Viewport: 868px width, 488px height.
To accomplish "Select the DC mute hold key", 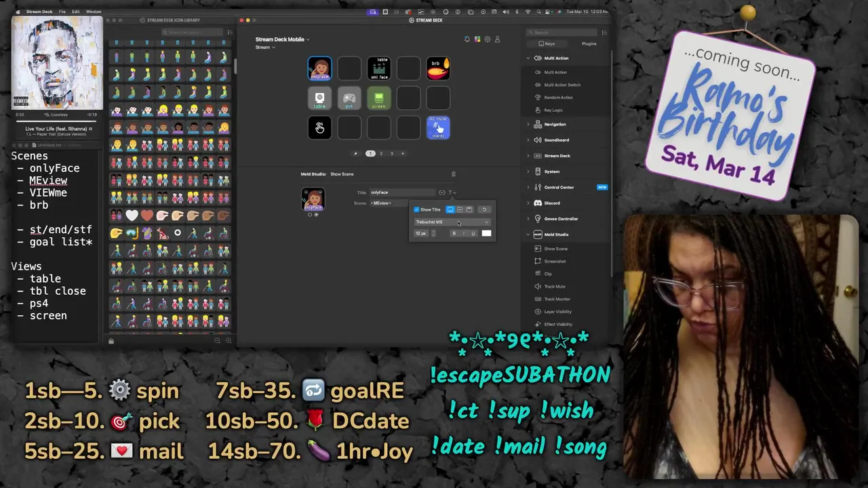I will coord(438,127).
